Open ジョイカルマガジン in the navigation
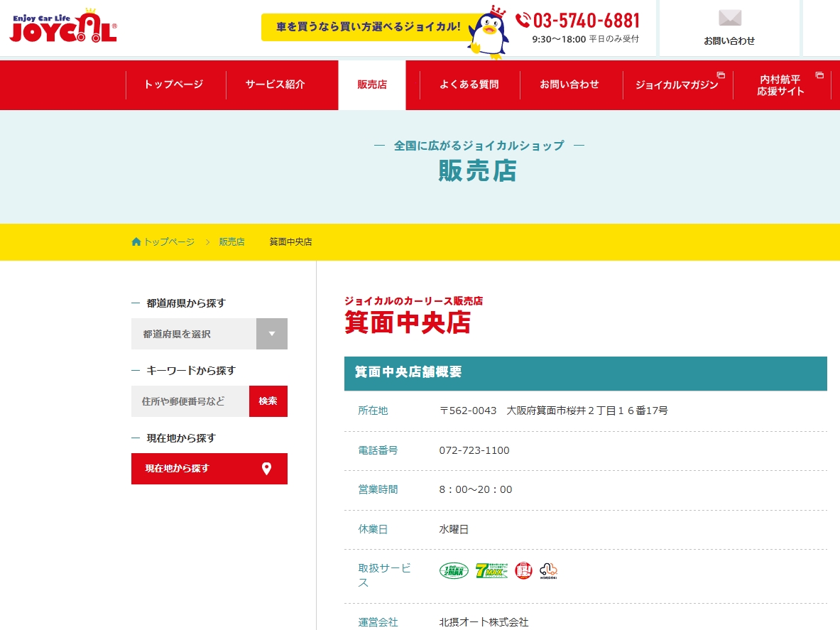 (677, 85)
